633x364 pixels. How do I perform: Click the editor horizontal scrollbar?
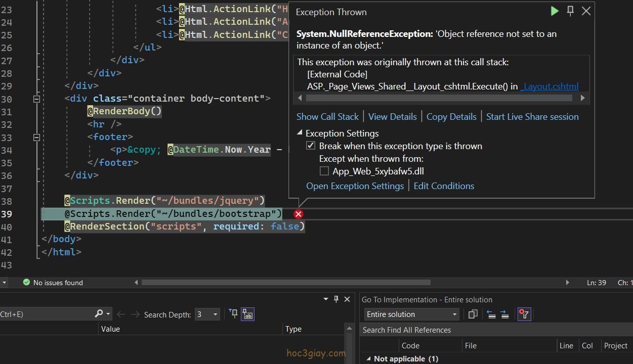[x=286, y=283]
